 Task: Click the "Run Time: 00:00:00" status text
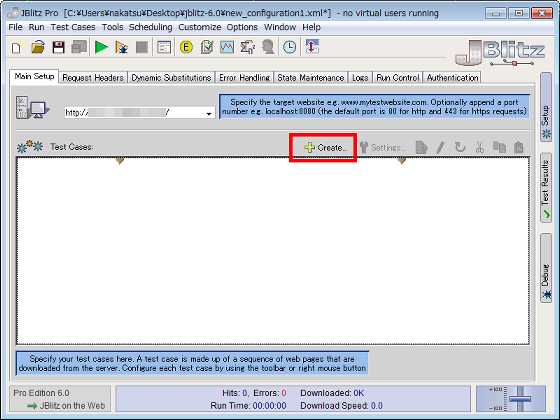(x=248, y=406)
